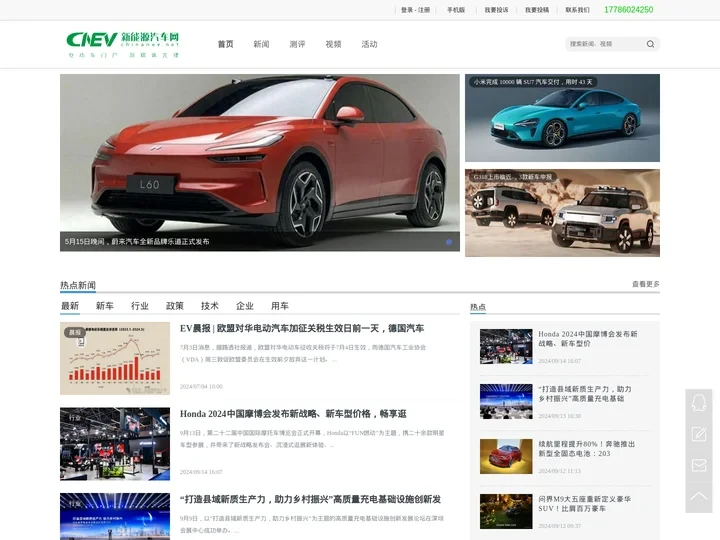Click the 9月9日 article summary text
This screenshot has width=720, height=540.
pyautogui.click(x=312, y=524)
